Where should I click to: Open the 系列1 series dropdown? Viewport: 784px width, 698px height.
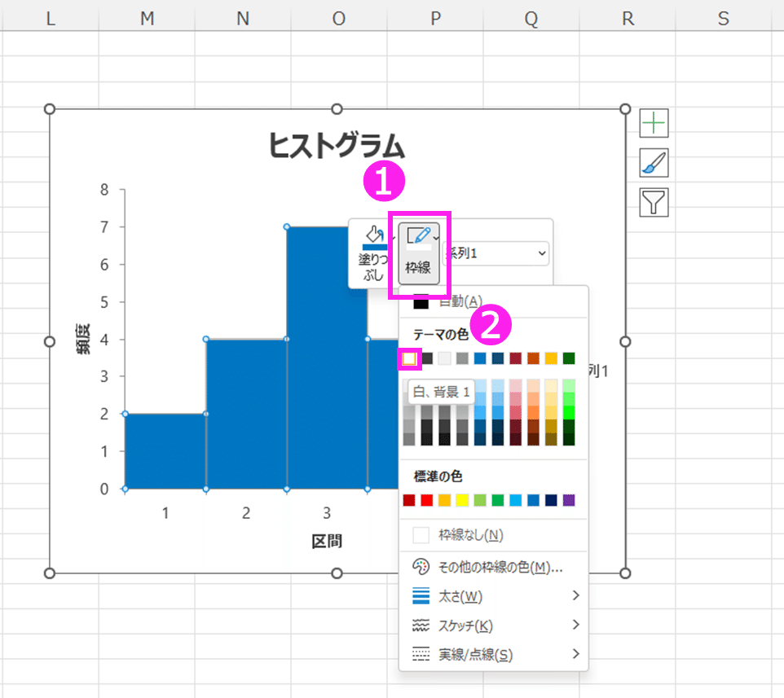click(496, 253)
